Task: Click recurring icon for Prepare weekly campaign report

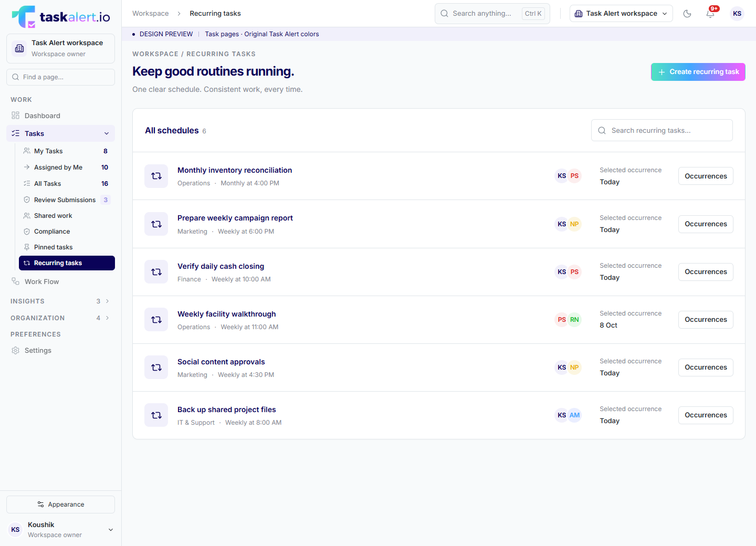Action: [x=156, y=224]
